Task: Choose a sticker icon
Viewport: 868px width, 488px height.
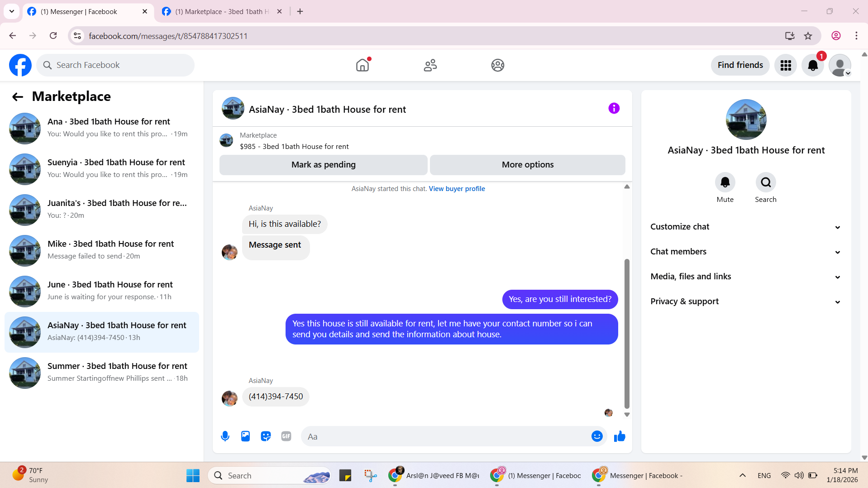Action: click(266, 436)
